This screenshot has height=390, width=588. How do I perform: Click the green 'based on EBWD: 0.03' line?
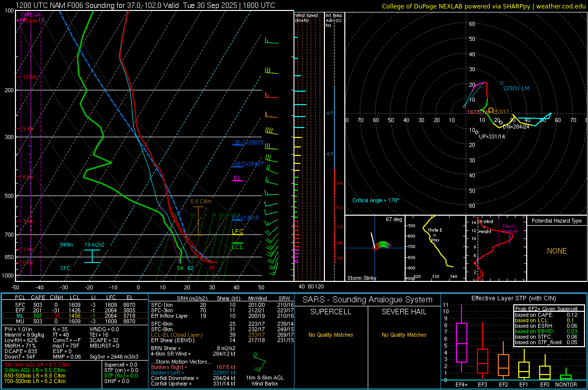point(546,331)
